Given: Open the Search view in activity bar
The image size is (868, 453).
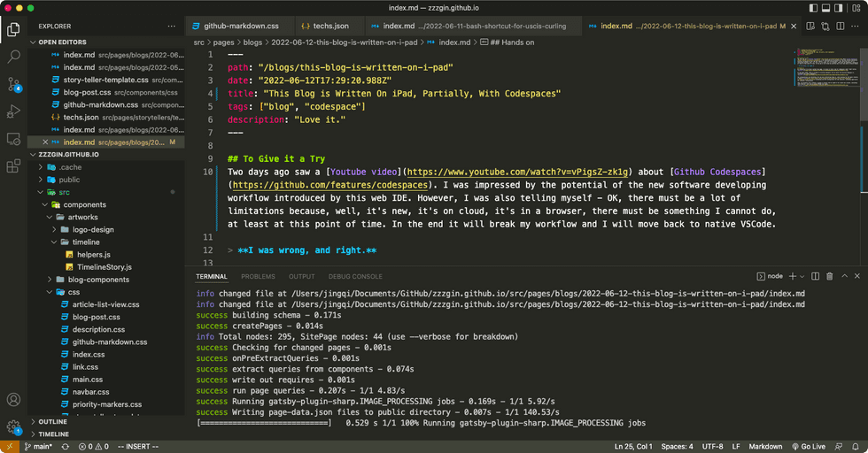Looking at the screenshot, I should [13, 57].
